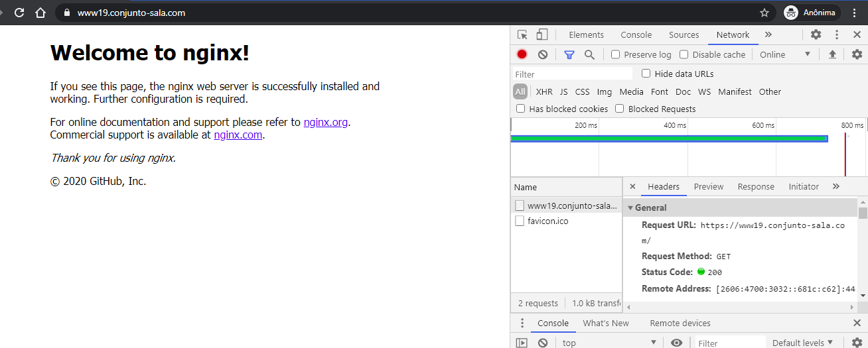Viewport: 868px width, 348px height.
Task: Open network search with magnifier icon
Action: tap(589, 54)
